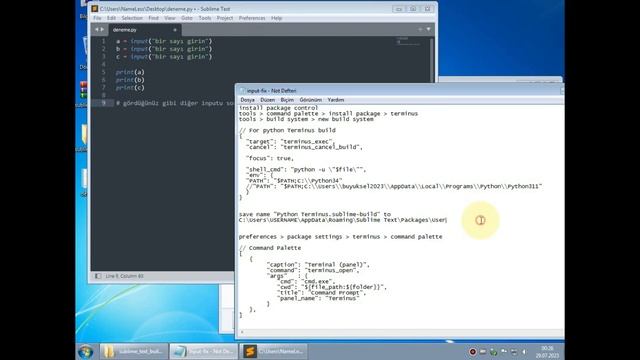The width and height of the screenshot is (640, 360).
Task: Open the sublime_text_buil folder taskbar button
Action: [x=134, y=351]
